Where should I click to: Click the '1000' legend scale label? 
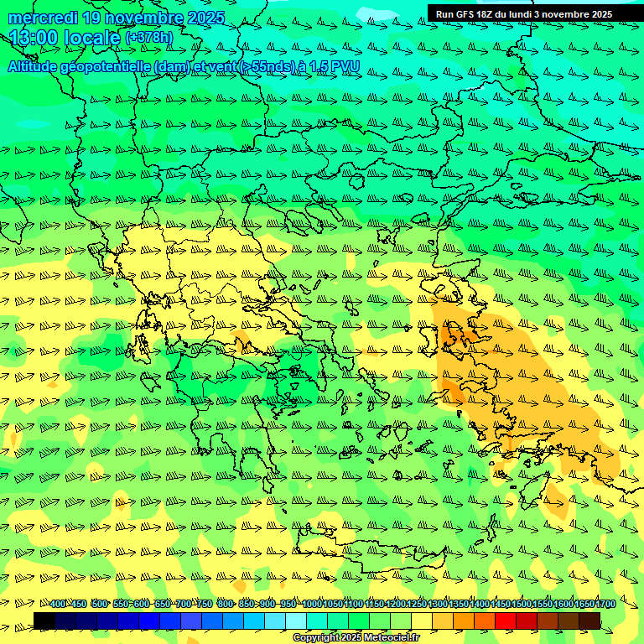(312, 605)
